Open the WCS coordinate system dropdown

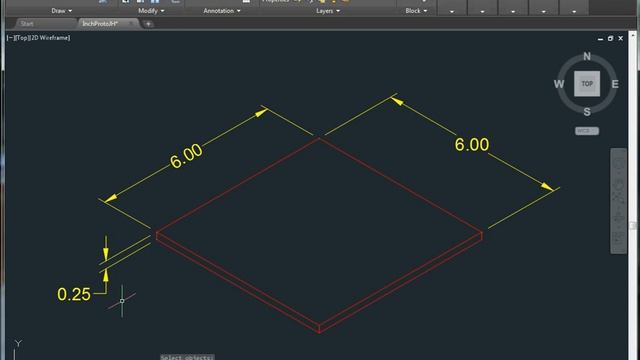click(587, 131)
